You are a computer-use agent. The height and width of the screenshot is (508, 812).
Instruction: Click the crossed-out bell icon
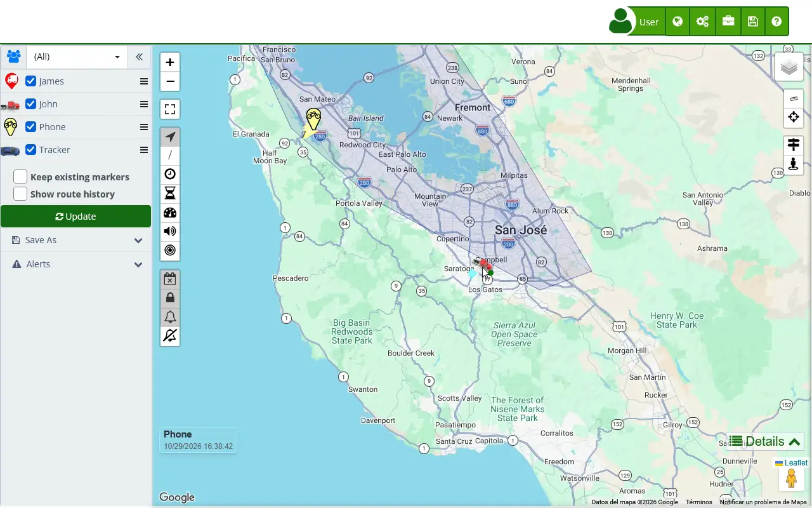point(170,336)
